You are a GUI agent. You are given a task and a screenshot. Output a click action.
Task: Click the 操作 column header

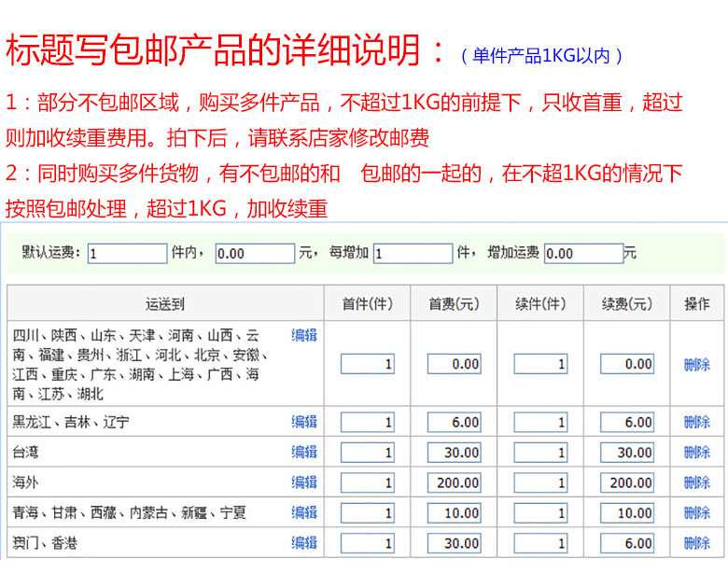pyautogui.click(x=697, y=303)
